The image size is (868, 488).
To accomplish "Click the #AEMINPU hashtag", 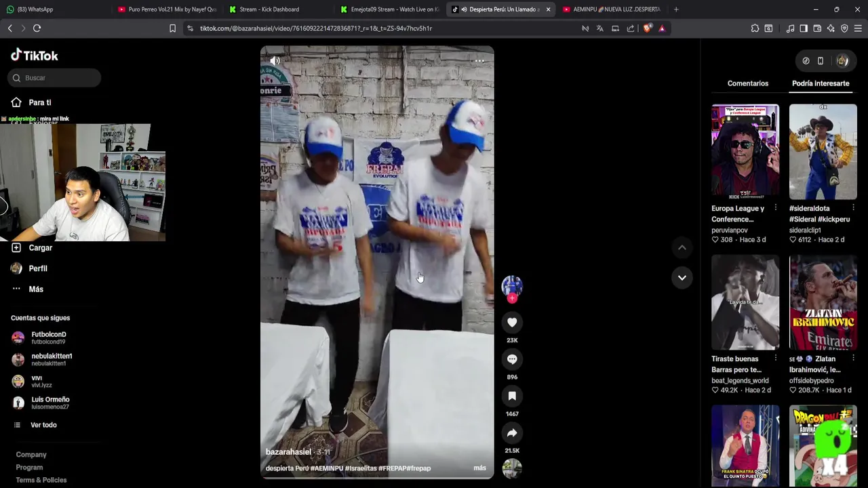I will click(x=326, y=468).
